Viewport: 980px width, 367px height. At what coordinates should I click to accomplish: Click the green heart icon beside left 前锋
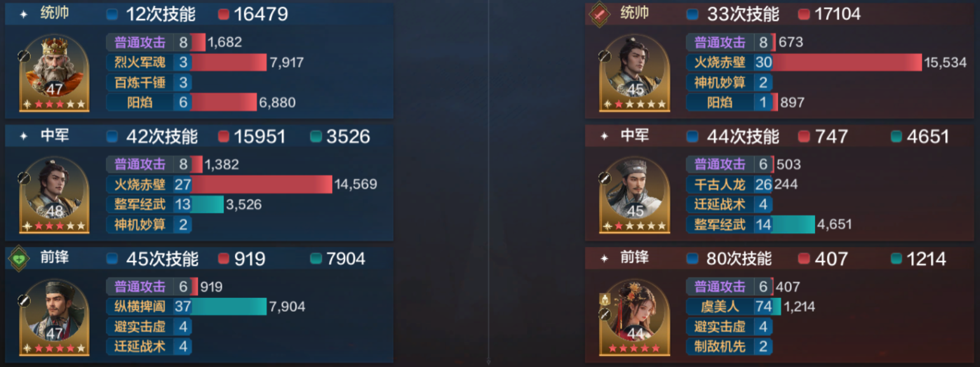point(19,258)
